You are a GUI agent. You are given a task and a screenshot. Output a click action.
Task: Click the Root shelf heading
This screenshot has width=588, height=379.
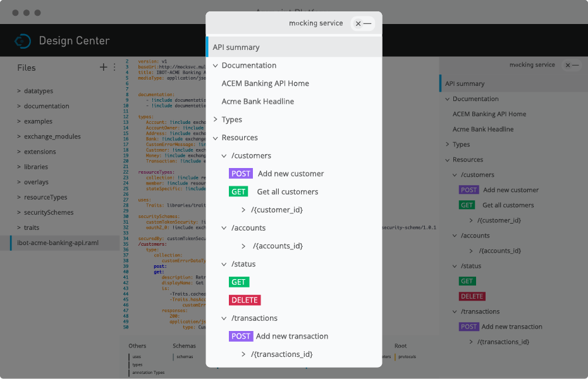coord(400,346)
